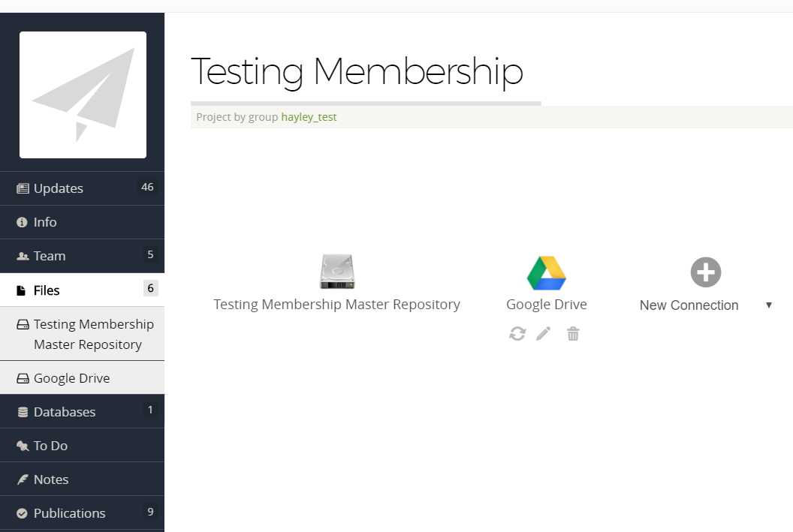
Task: Select the Files sidebar tab
Action: pos(47,290)
